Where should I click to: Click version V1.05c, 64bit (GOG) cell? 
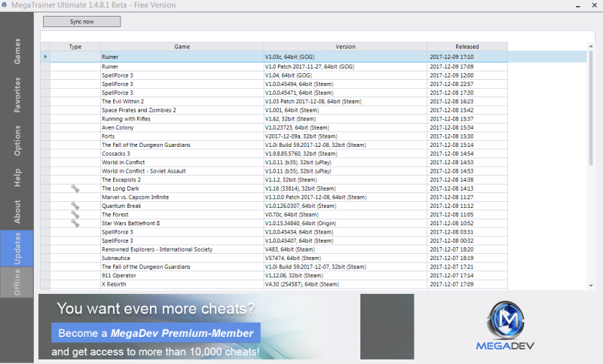point(345,57)
